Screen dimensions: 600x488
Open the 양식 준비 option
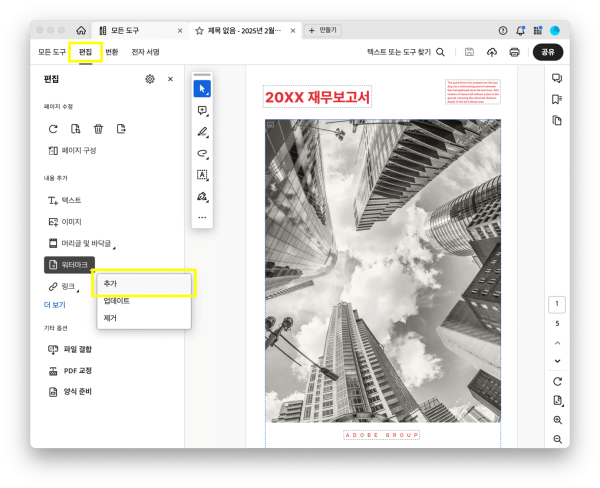[70, 392]
